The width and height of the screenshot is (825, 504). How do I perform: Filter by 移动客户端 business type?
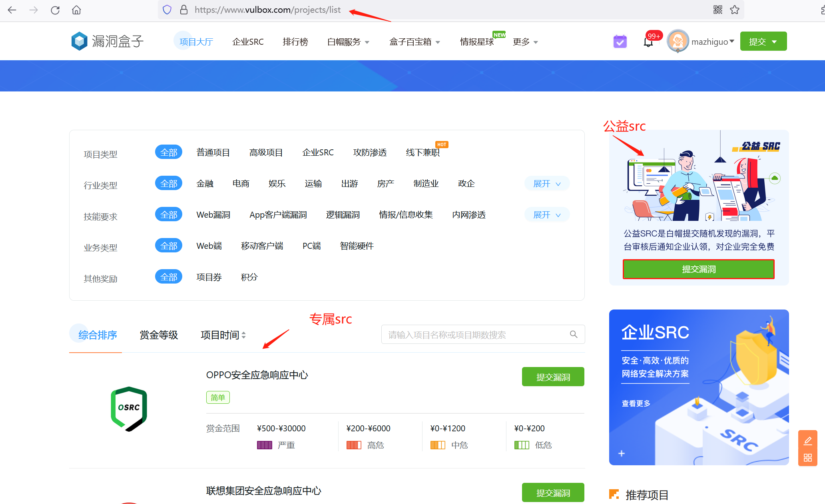point(262,246)
